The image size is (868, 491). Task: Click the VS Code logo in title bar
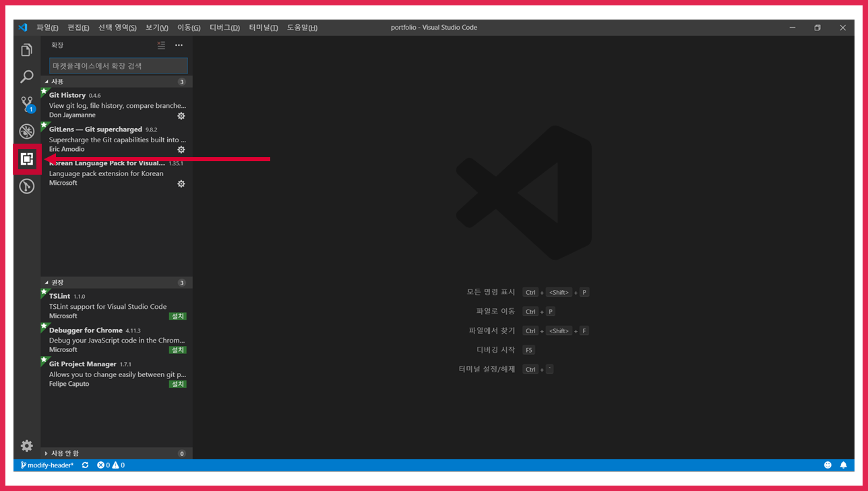pos(22,28)
